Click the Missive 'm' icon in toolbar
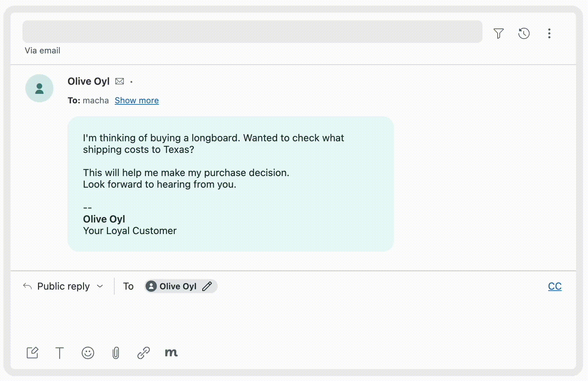 click(x=171, y=353)
